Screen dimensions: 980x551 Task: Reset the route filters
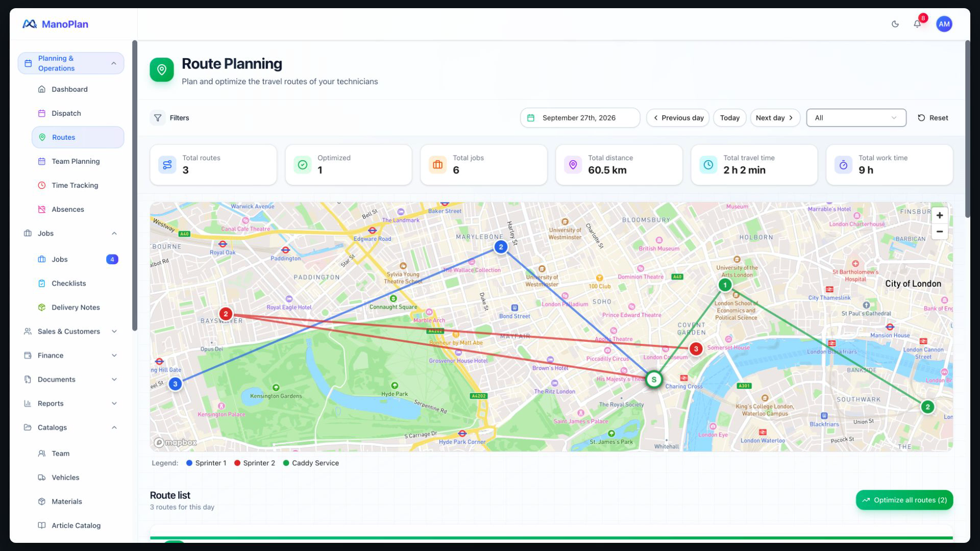click(933, 118)
